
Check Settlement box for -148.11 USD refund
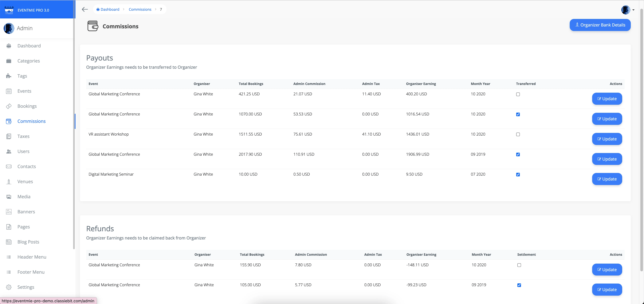(519, 265)
